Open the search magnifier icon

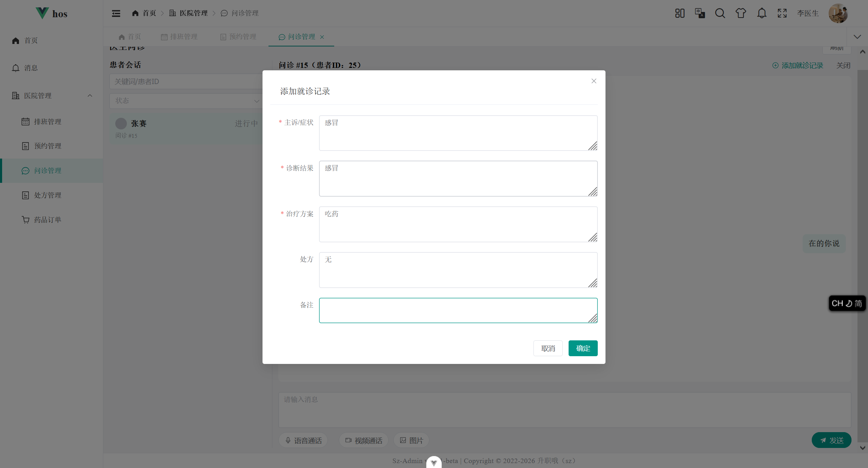720,13
